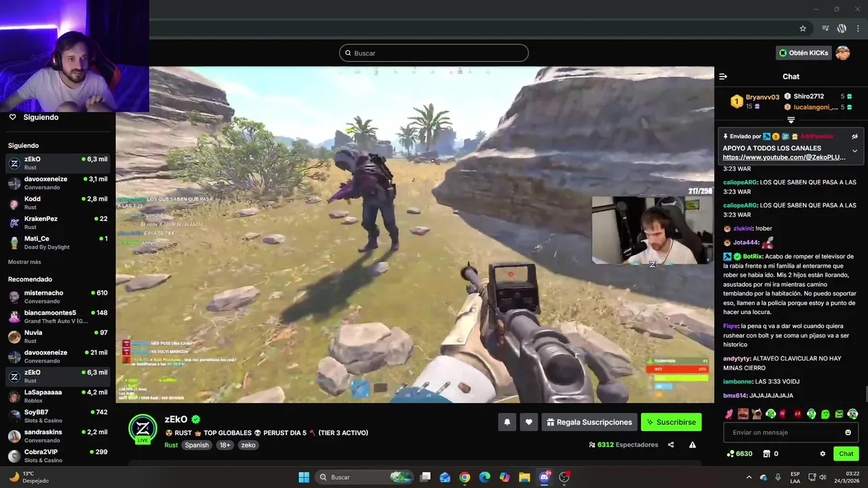The height and width of the screenshot is (488, 868).
Task: Toggle notifications with the bell icon
Action: coord(507,422)
